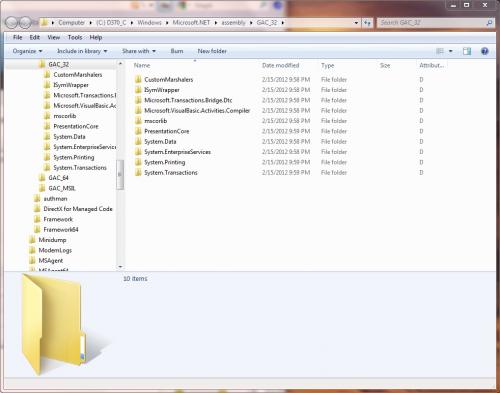This screenshot has height=393, width=500.
Task: Open the Tools menu
Action: click(75, 37)
